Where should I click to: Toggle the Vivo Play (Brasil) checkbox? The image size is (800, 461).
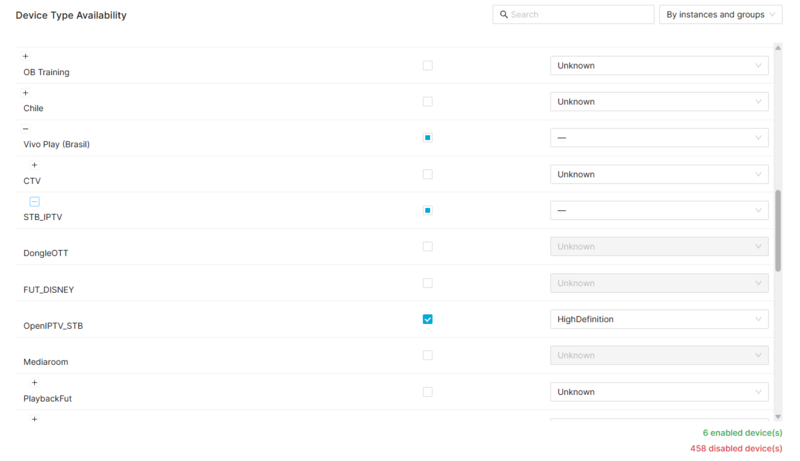click(427, 138)
